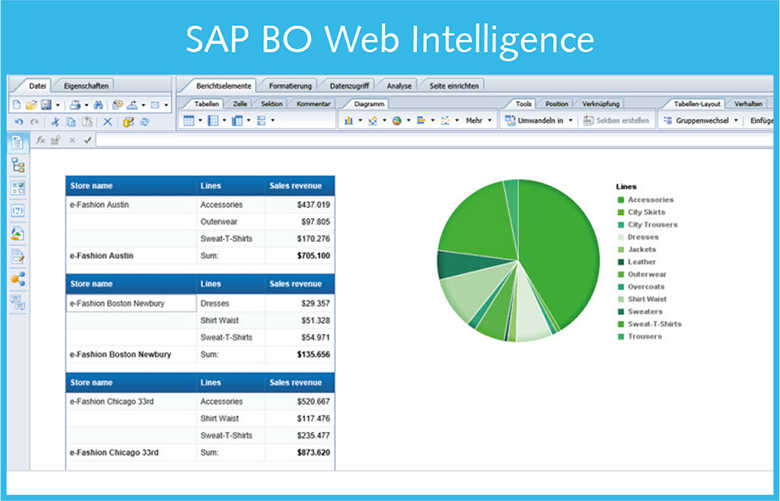Click the export icon beside the history icon
780x501 pixels.
pos(132,105)
